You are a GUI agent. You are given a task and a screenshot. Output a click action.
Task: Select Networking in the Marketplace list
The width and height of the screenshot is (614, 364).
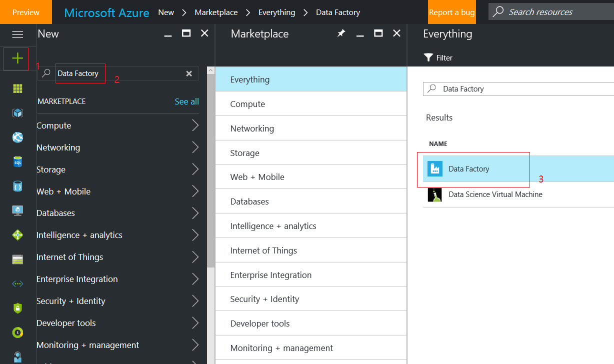[x=252, y=128]
